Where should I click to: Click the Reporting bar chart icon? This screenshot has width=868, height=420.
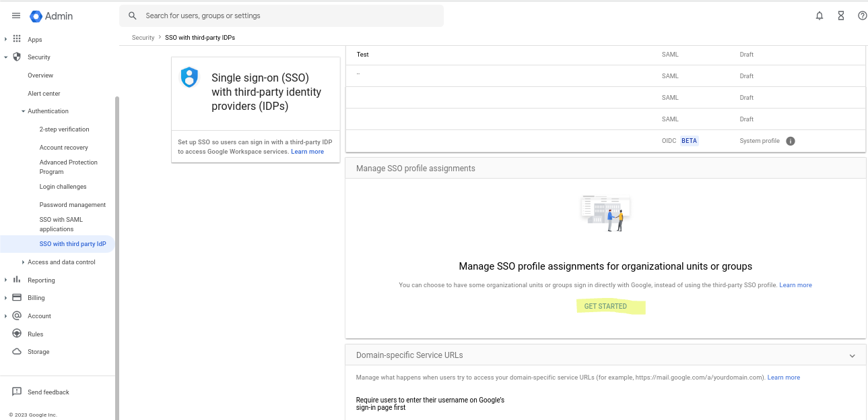[17, 280]
